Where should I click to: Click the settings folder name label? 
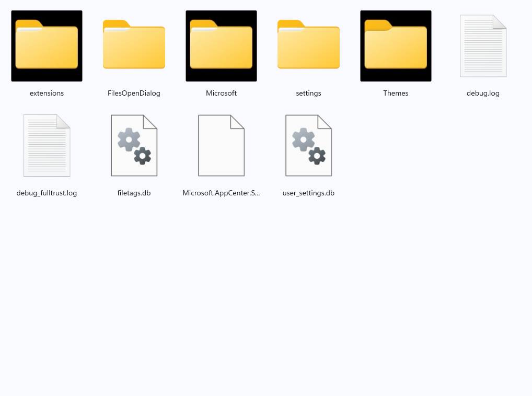coord(308,93)
